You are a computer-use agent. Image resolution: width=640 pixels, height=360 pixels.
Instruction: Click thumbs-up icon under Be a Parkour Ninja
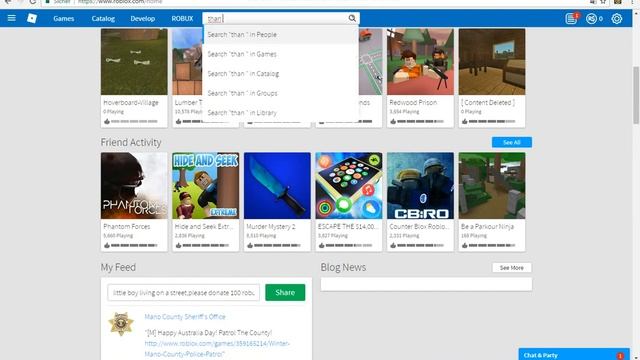point(464,245)
